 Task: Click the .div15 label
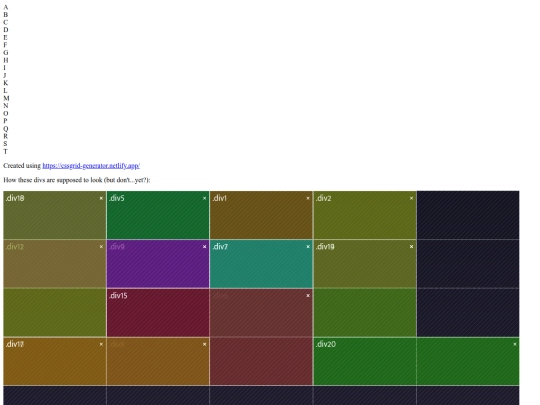pos(118,295)
